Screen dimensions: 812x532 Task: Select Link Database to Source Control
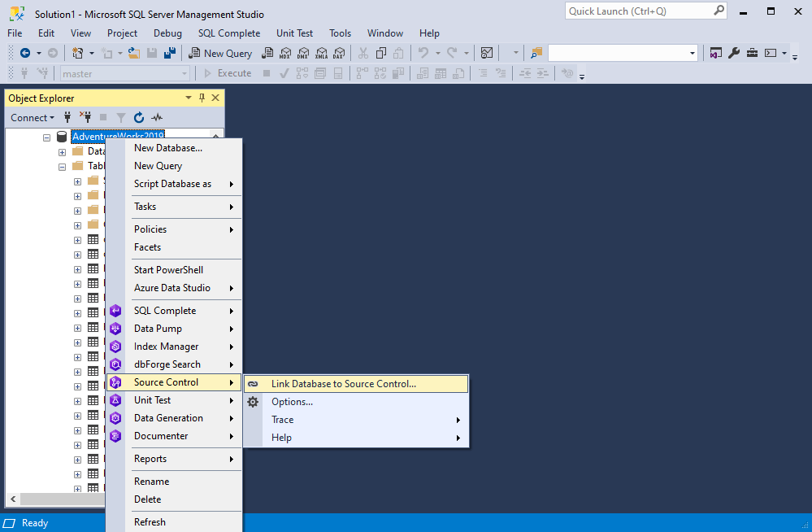(x=356, y=384)
